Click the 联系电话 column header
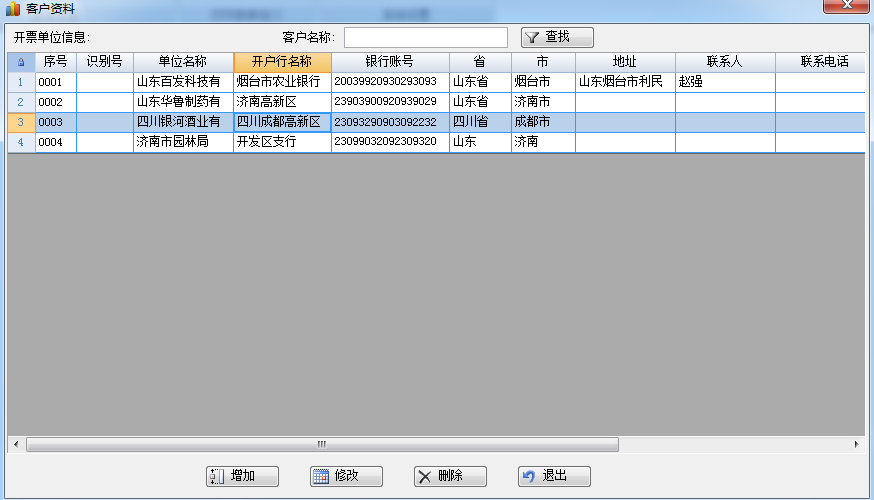This screenshot has height=500, width=874. pyautogui.click(x=820, y=62)
